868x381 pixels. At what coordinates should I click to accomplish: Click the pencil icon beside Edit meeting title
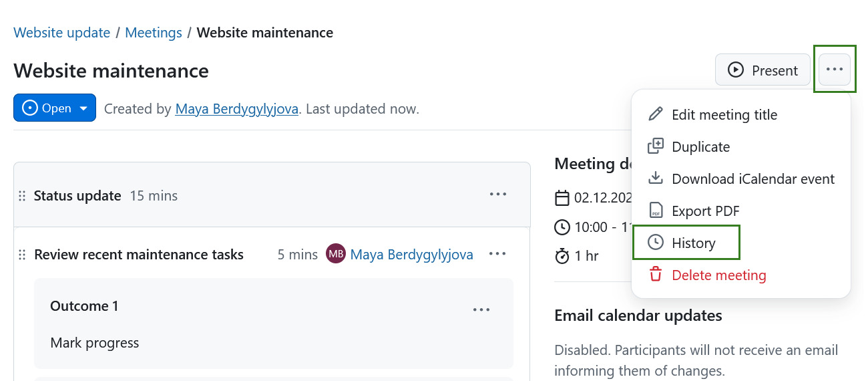(656, 114)
